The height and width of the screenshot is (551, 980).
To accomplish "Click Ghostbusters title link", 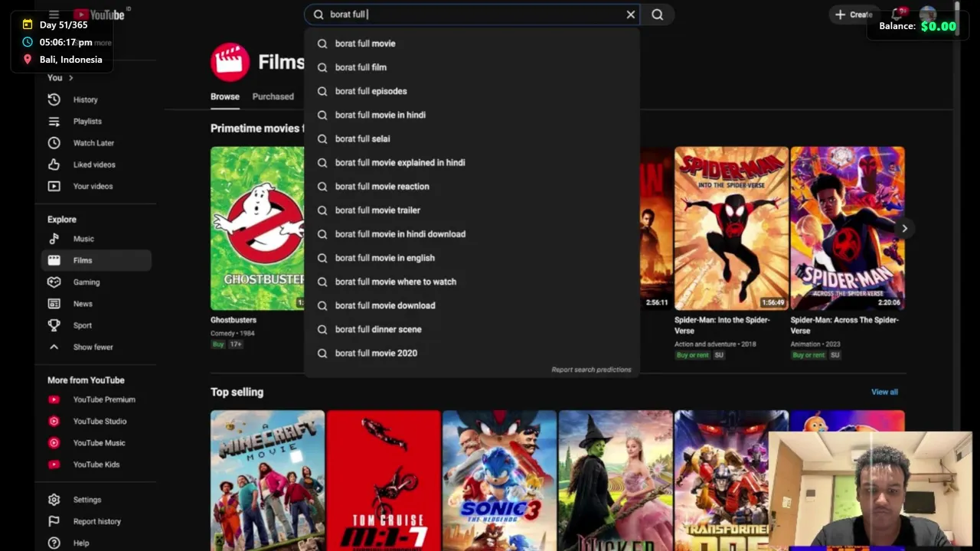I will (x=234, y=320).
